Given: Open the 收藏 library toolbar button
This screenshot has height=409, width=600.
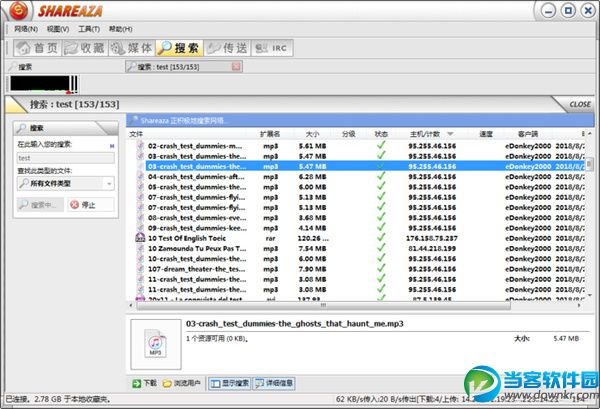Looking at the screenshot, I should coord(85,48).
